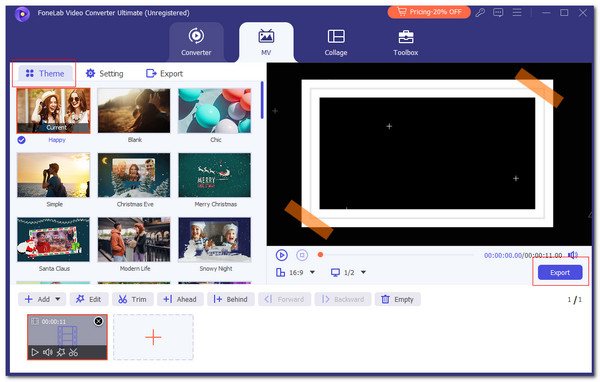Click the monitor icon beside 1/2

335,273
